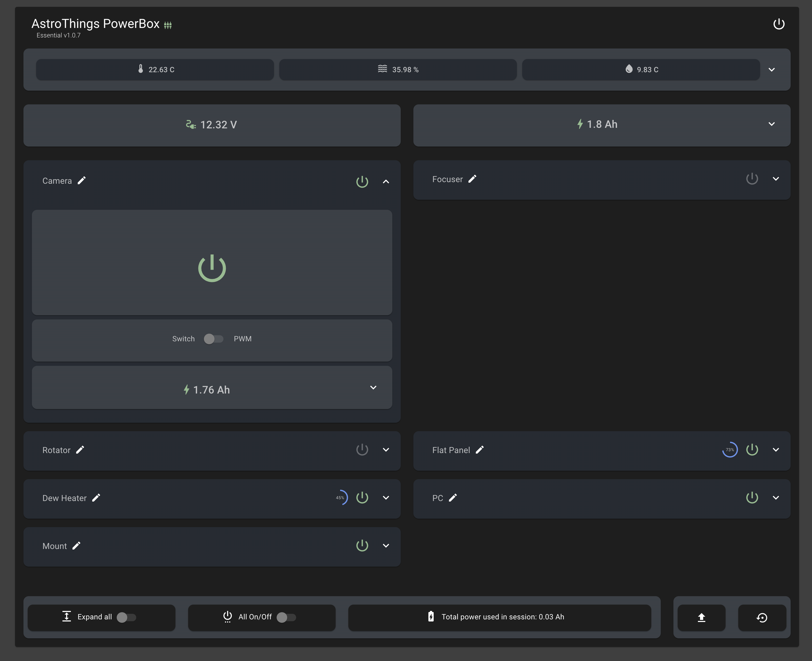Click the lightning icon beside 1.76 Ah

pos(186,390)
